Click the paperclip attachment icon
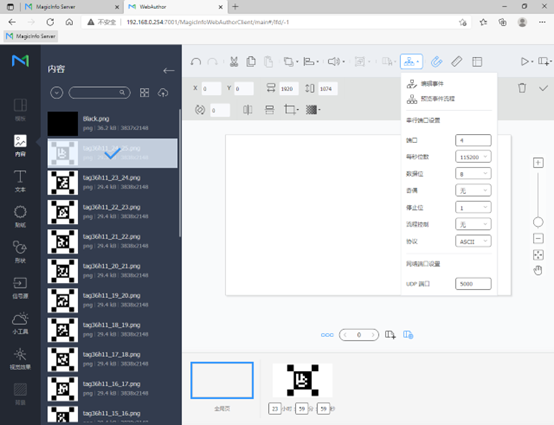This screenshot has height=425, width=554. point(437,62)
